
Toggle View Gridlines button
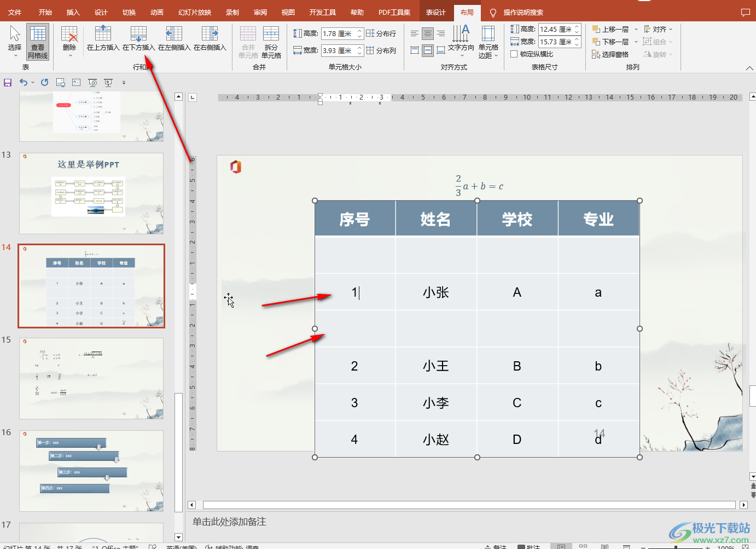(x=38, y=42)
